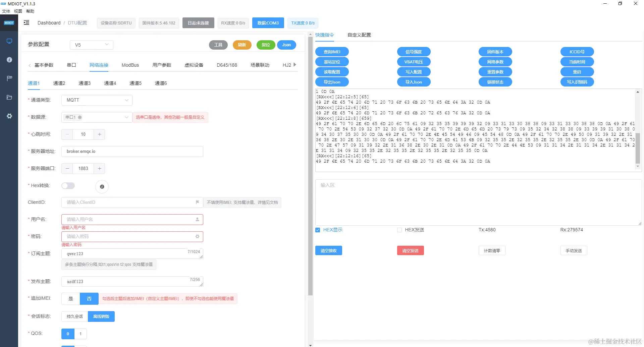Check the HEX发送 checkbox
Screen dimensions: 644x347
coord(399,230)
